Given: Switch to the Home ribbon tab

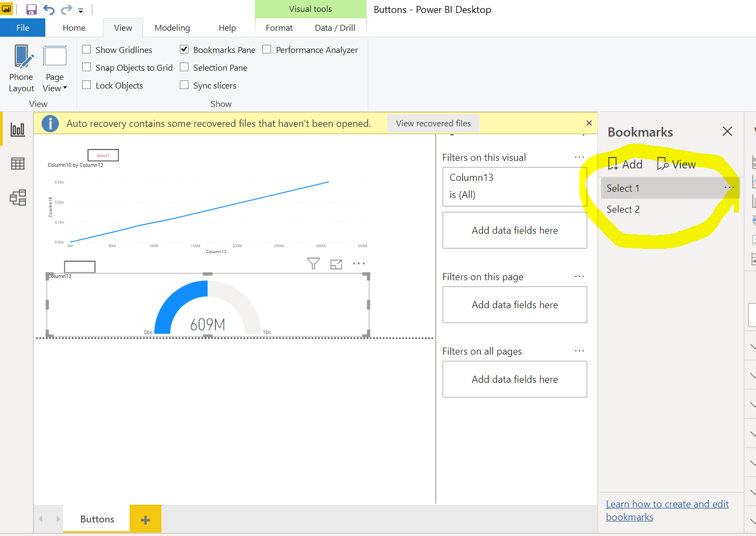Looking at the screenshot, I should 74,28.
